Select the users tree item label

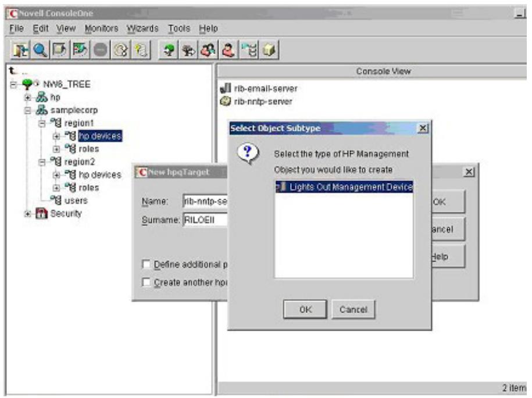76,200
